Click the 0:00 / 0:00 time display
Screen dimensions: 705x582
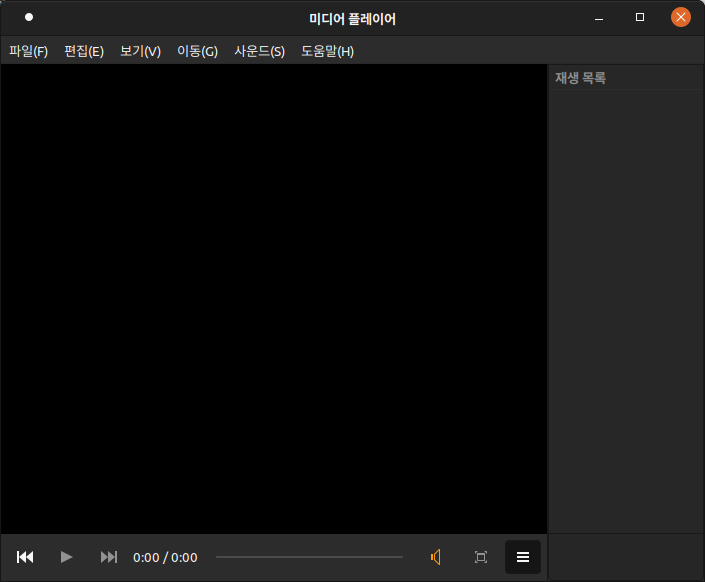tap(165, 557)
